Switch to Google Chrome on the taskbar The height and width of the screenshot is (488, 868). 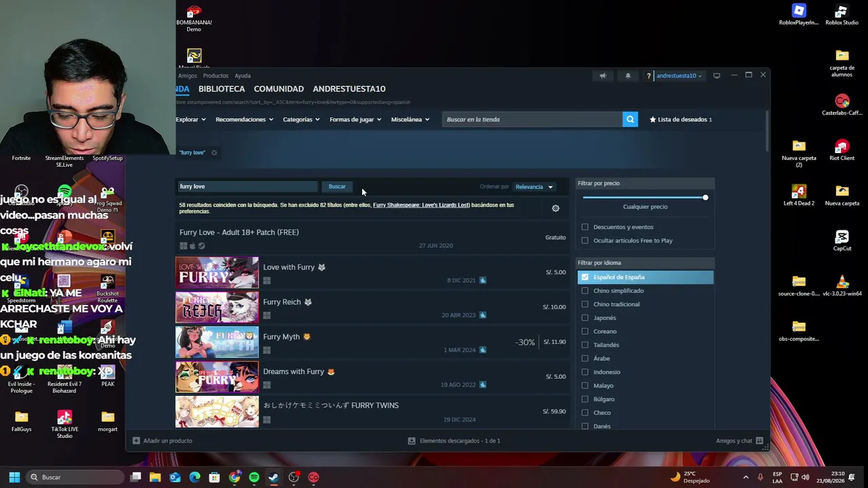(234, 477)
